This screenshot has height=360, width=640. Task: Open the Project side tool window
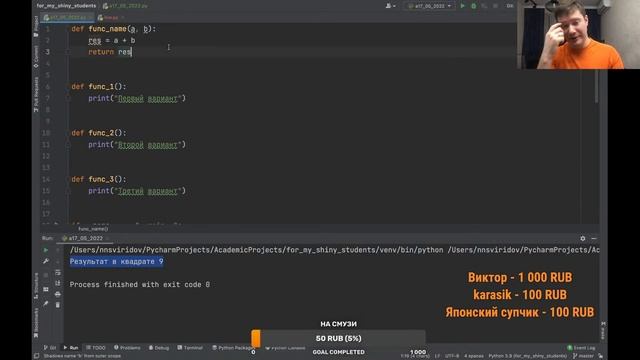36,27
